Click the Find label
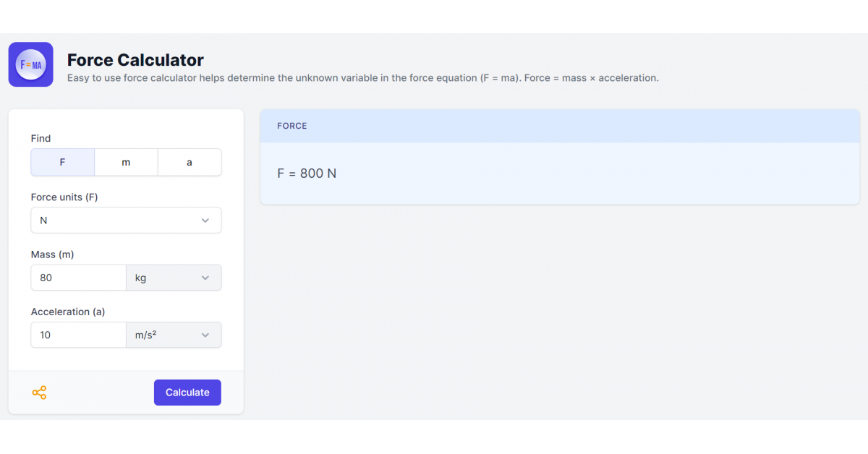868x454 pixels. pos(41,138)
